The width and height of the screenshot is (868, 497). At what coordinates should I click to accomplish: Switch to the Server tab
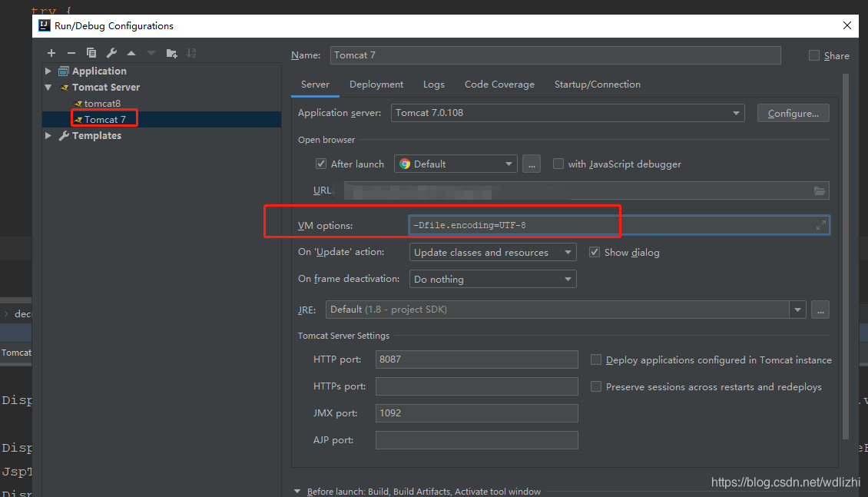click(x=315, y=84)
